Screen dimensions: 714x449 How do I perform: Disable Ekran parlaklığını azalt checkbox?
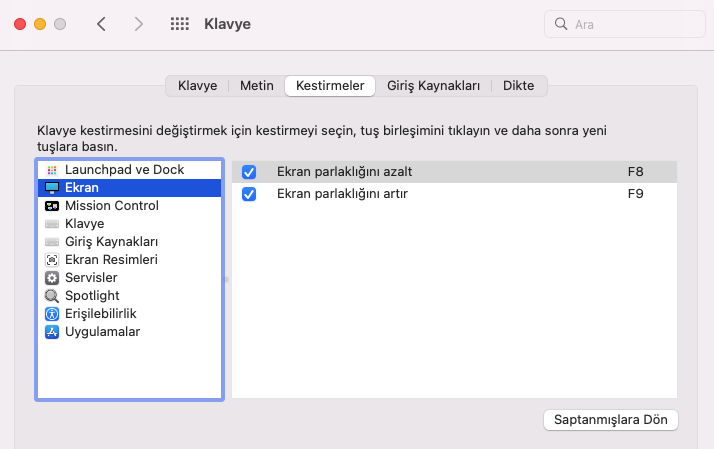pos(249,172)
